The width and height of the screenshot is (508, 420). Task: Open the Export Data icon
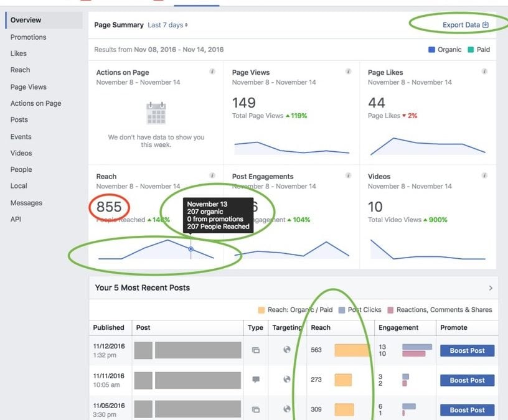click(x=484, y=23)
